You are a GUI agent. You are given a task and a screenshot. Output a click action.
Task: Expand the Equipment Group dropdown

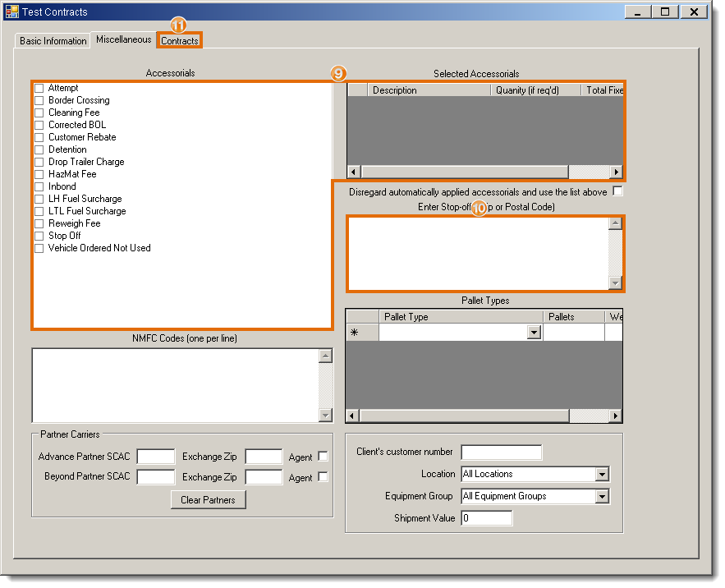tap(602, 497)
